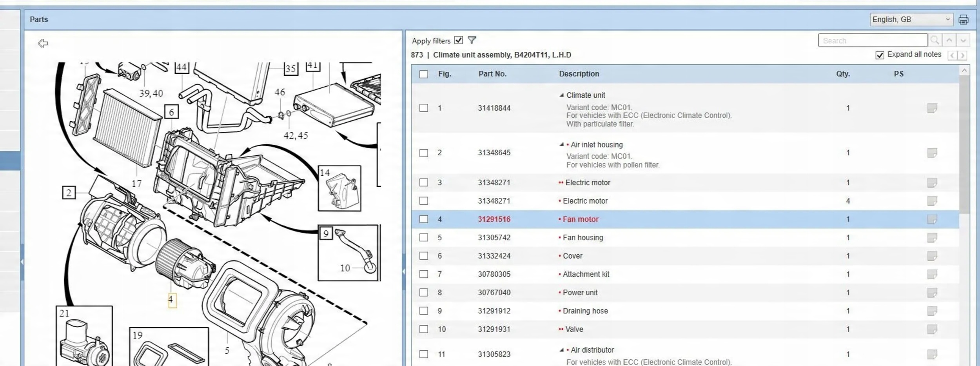The height and width of the screenshot is (366, 980).
Task: Open note icon for Valve row
Action: point(932,329)
